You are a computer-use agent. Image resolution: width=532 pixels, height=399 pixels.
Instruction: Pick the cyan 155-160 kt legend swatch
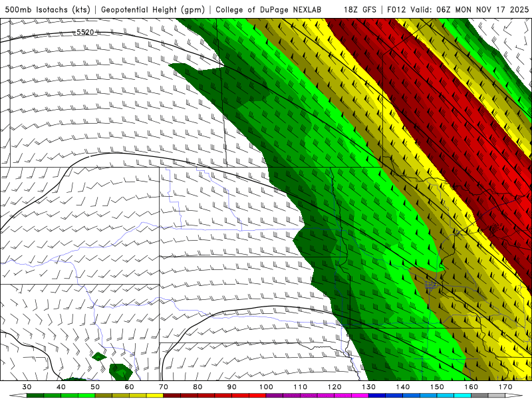click(463, 396)
